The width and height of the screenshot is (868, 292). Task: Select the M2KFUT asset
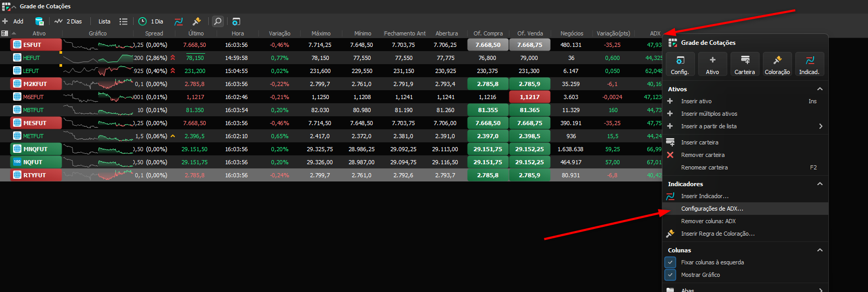(36, 84)
